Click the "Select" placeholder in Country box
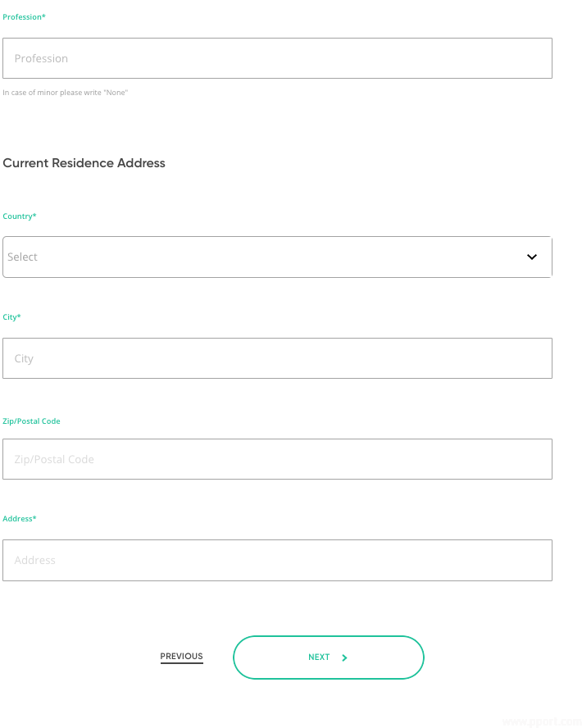 pos(23,257)
